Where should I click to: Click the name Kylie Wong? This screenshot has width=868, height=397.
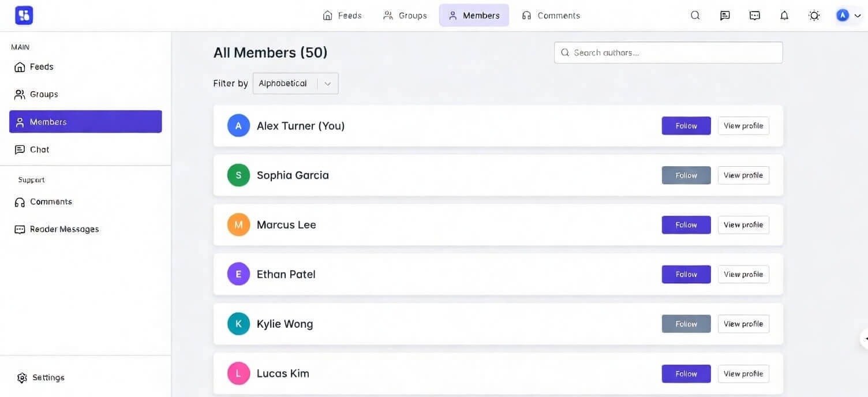click(285, 324)
